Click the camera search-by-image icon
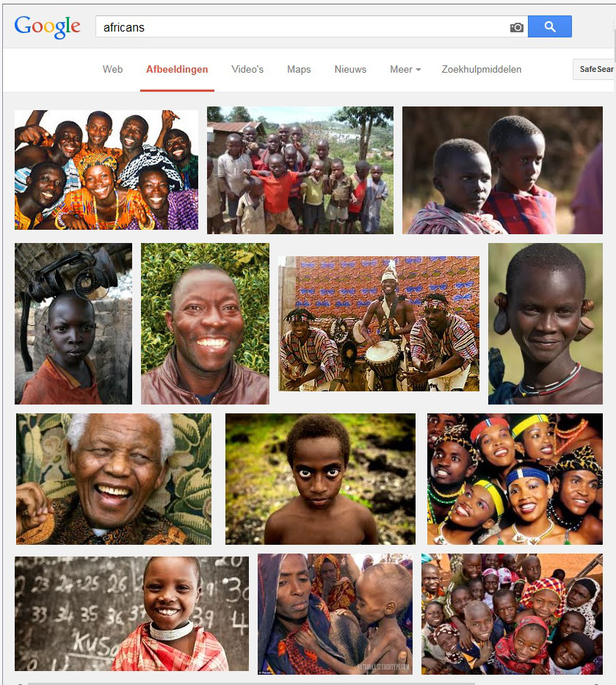This screenshot has height=685, width=616. 516,27
